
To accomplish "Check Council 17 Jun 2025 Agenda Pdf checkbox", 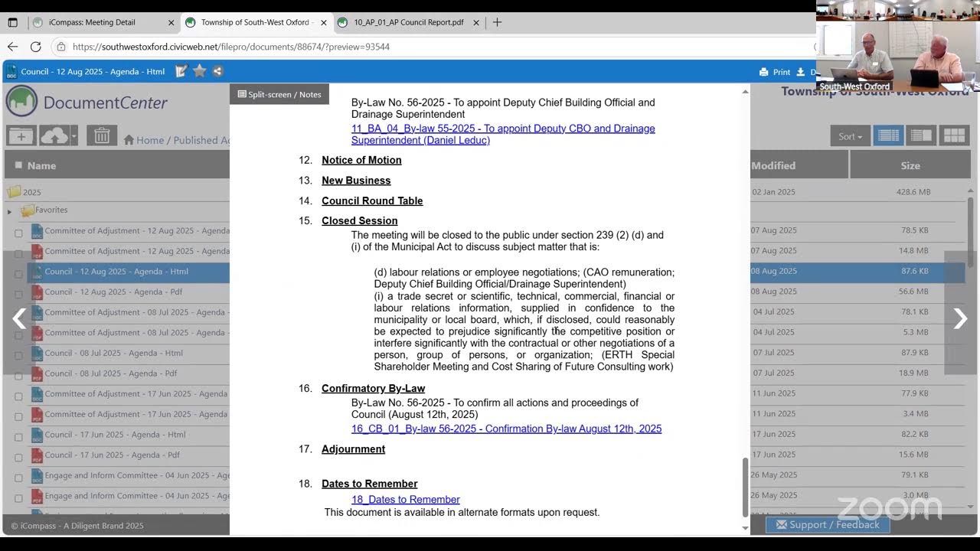I will coord(18,458).
